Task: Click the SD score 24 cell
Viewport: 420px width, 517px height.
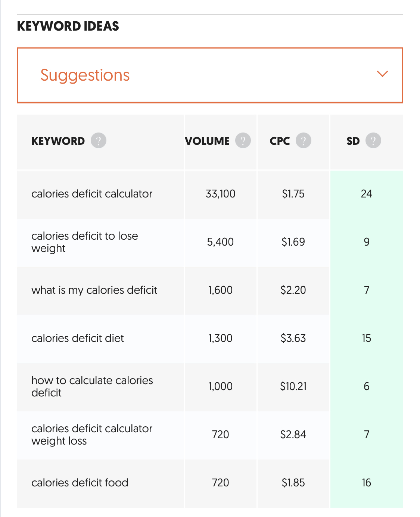Action: click(367, 194)
